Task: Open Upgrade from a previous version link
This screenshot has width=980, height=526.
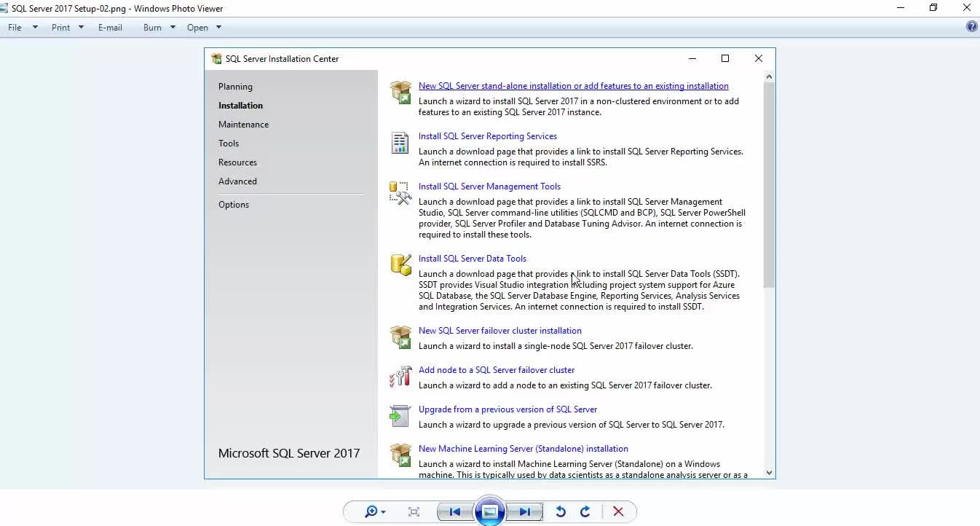Action: click(507, 409)
